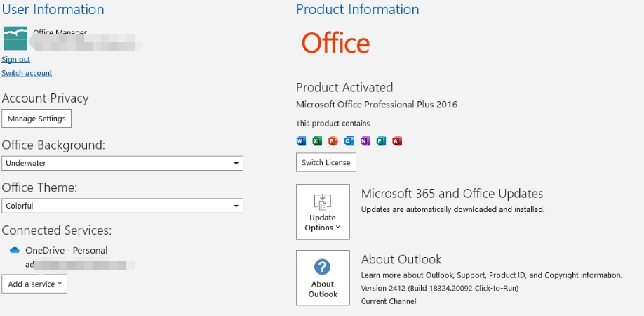Click the Excel app icon

(x=317, y=141)
